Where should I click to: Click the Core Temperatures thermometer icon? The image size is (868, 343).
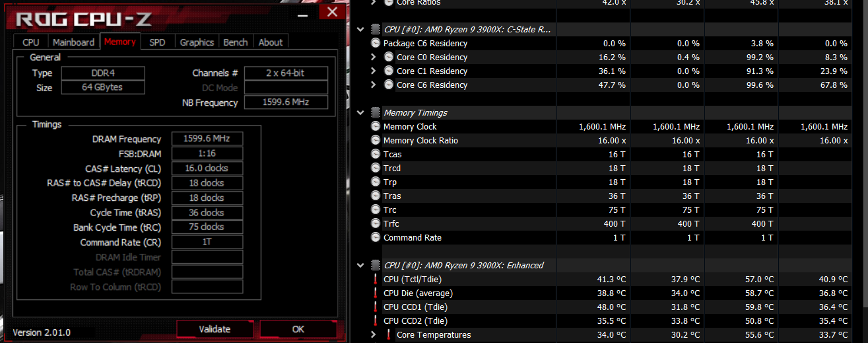point(389,334)
